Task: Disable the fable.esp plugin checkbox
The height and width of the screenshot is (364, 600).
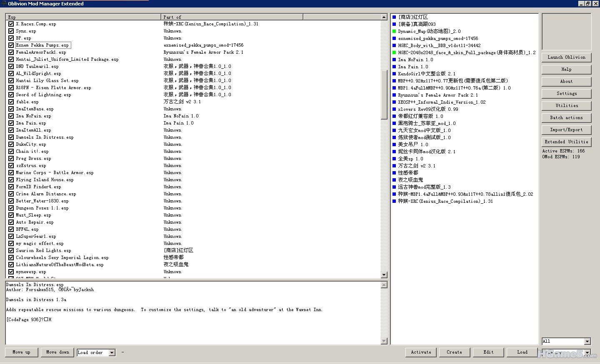Action: pos(11,102)
